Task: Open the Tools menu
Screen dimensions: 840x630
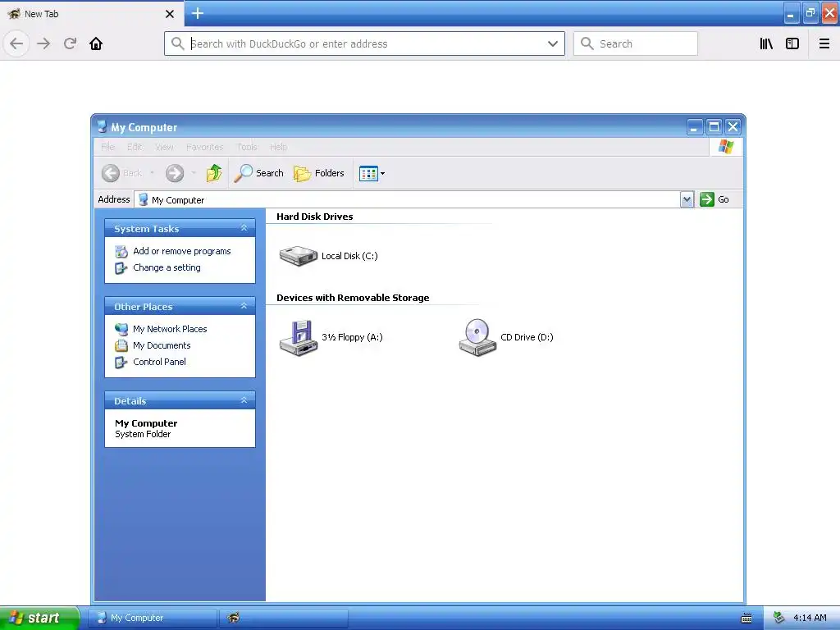Action: point(247,147)
